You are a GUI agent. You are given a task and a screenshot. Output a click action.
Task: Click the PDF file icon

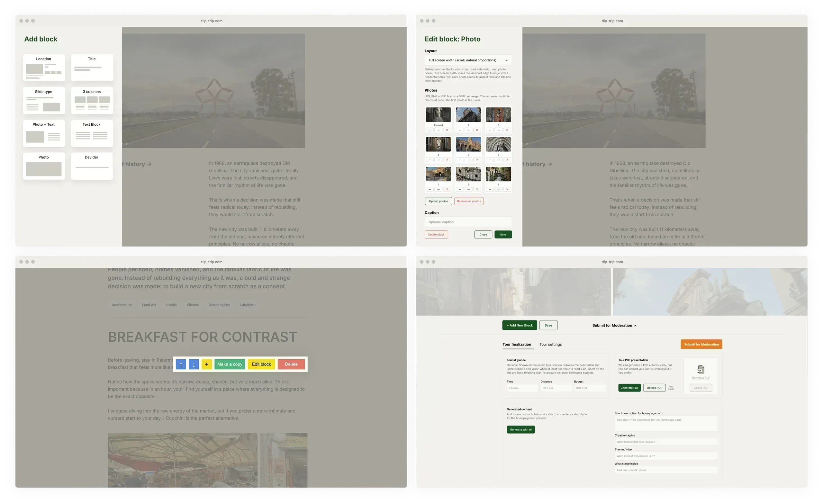(701, 369)
